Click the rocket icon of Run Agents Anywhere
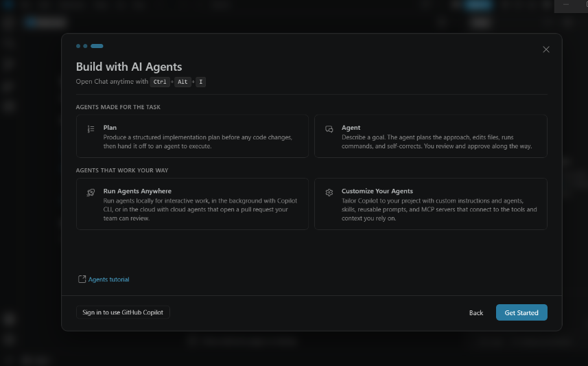 [x=91, y=192]
